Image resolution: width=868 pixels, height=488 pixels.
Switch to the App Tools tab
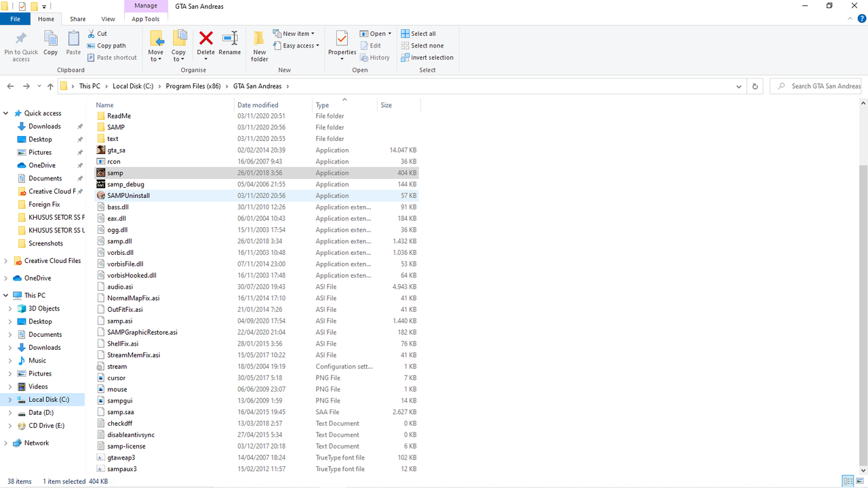[146, 19]
